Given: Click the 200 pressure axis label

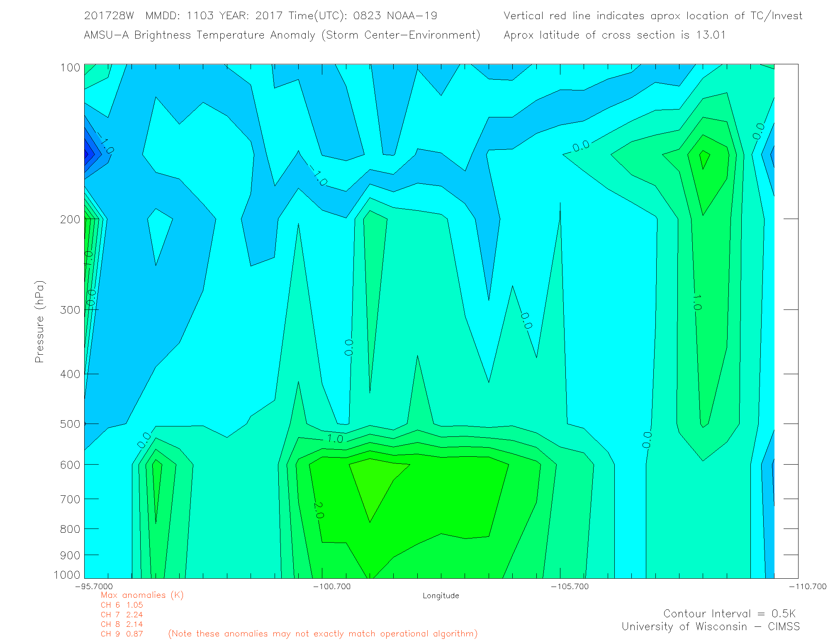Looking at the screenshot, I should [70, 219].
